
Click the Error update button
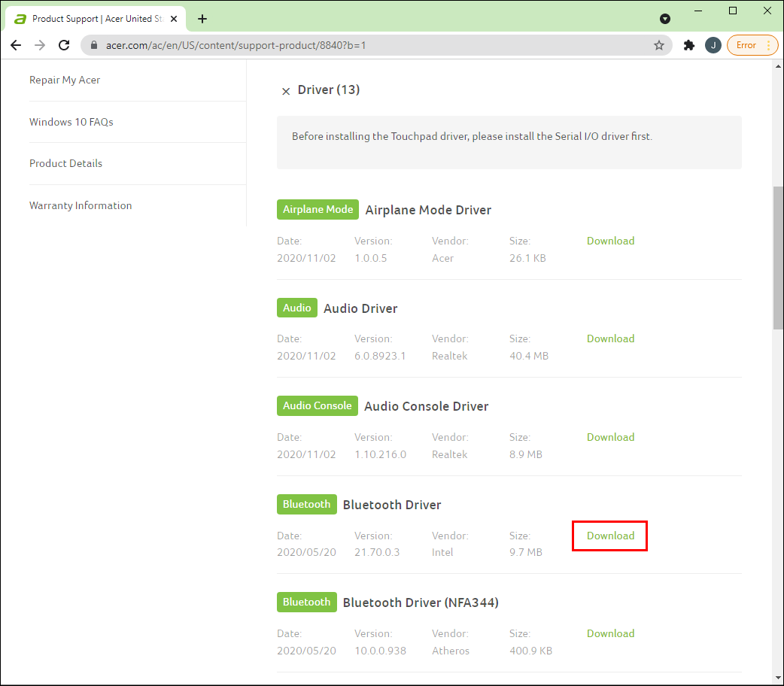point(752,45)
